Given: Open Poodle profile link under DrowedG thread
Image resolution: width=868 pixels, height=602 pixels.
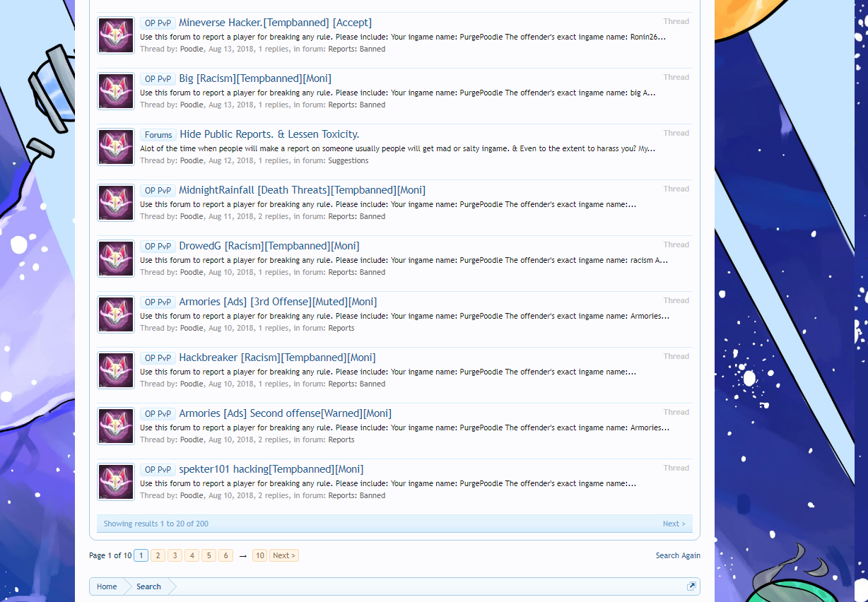Looking at the screenshot, I should click(192, 272).
